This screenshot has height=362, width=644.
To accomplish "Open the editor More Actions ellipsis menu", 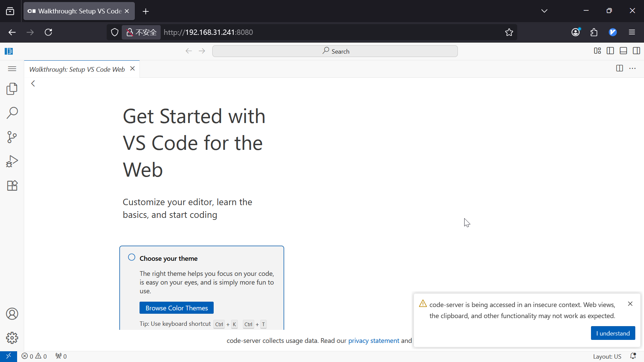I will pyautogui.click(x=633, y=68).
